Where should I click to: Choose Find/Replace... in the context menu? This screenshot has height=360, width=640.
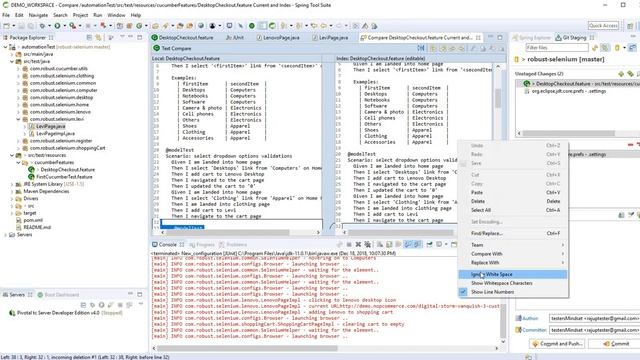coord(513,233)
